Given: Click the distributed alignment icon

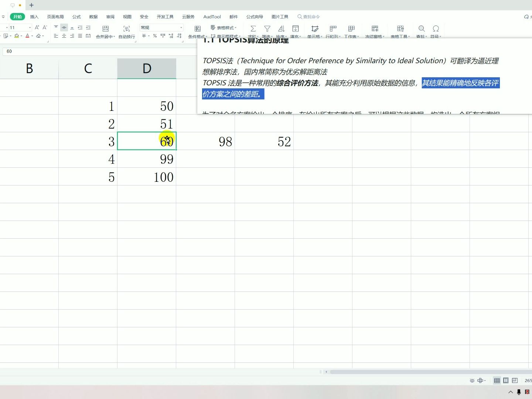Looking at the screenshot, I should pyautogui.click(x=88, y=36).
